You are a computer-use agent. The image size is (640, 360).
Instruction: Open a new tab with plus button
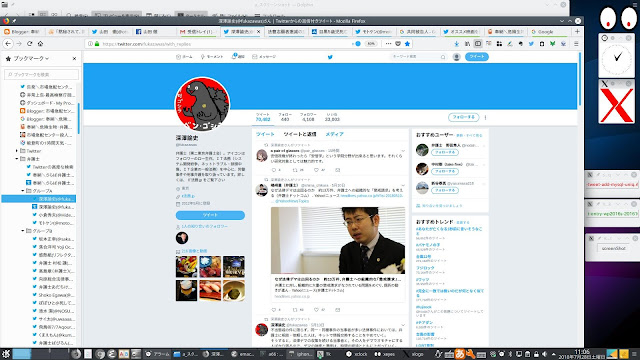[x=577, y=31]
